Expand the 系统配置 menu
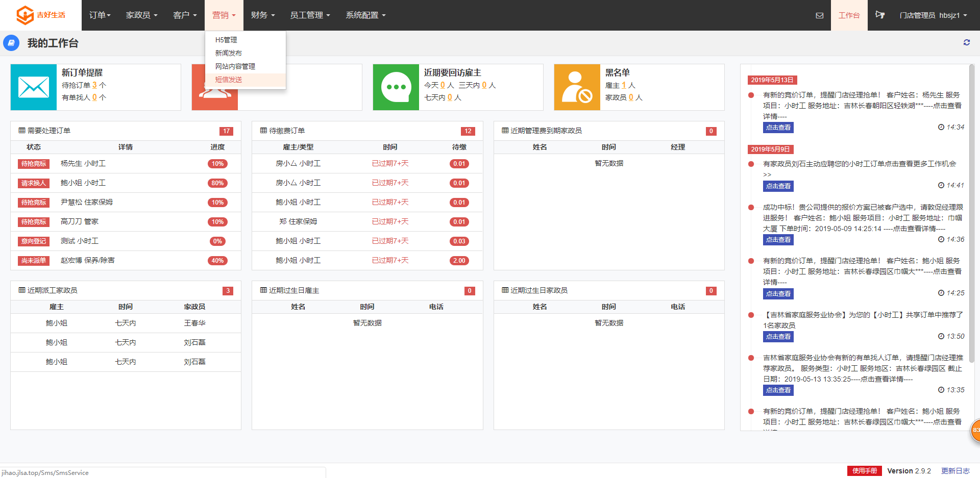 (x=365, y=15)
